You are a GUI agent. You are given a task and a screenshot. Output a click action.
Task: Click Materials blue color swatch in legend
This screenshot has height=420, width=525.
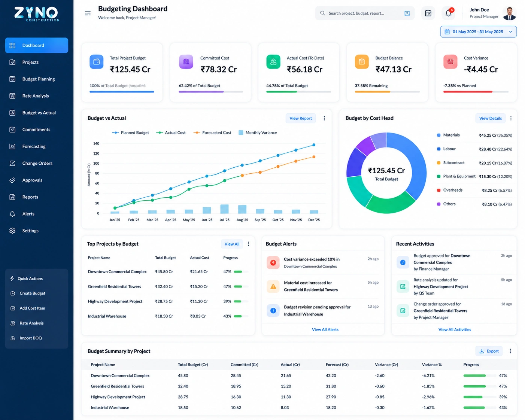click(x=439, y=135)
